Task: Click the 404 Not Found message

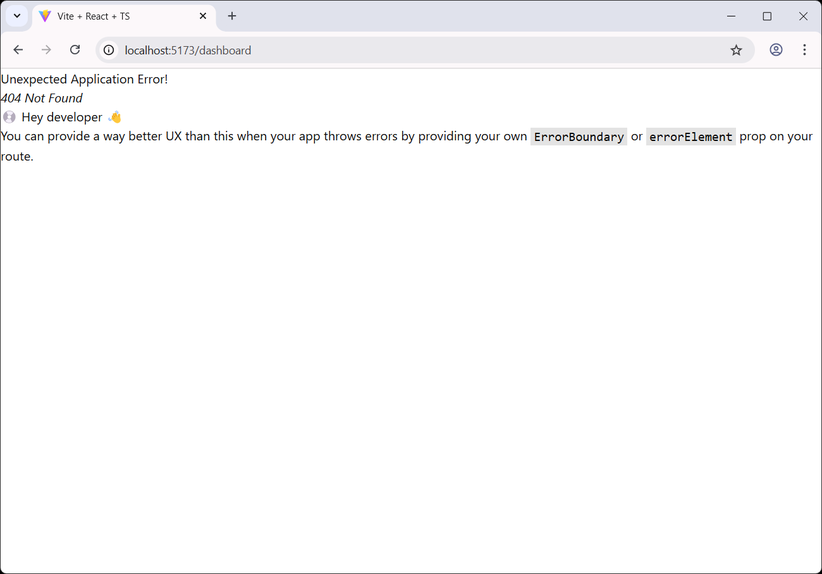Action: pyautogui.click(x=41, y=98)
